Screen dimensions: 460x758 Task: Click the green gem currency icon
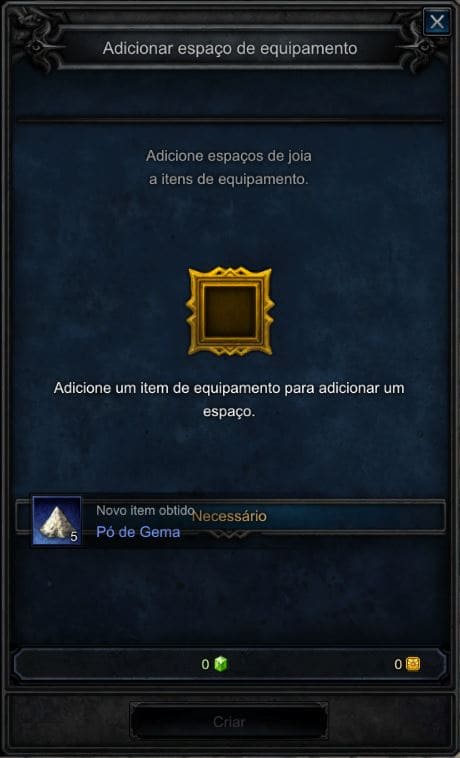coord(221,664)
